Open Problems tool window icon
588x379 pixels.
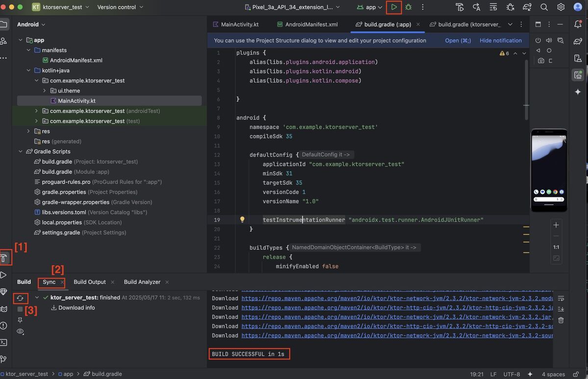3,326
